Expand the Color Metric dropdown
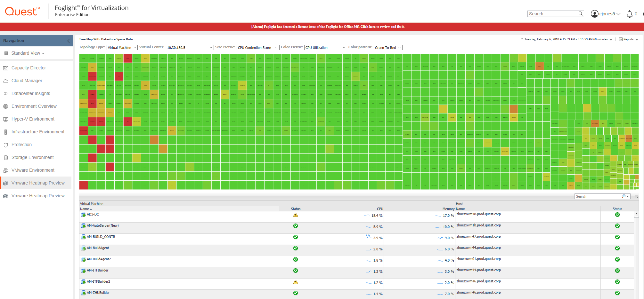Screen dimensions: 644x299 coord(325,48)
